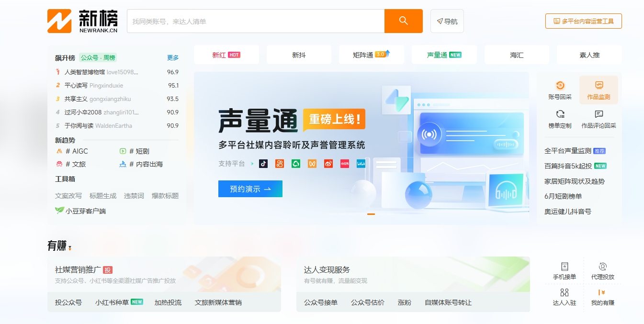The width and height of the screenshot is (644, 324).
Task: Open the 榜单定制 icon
Action: (x=560, y=114)
